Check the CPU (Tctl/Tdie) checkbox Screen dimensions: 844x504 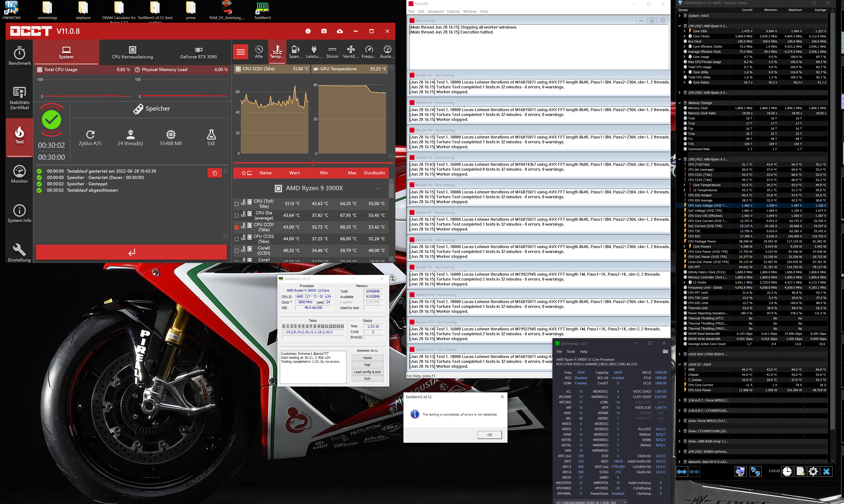click(237, 204)
